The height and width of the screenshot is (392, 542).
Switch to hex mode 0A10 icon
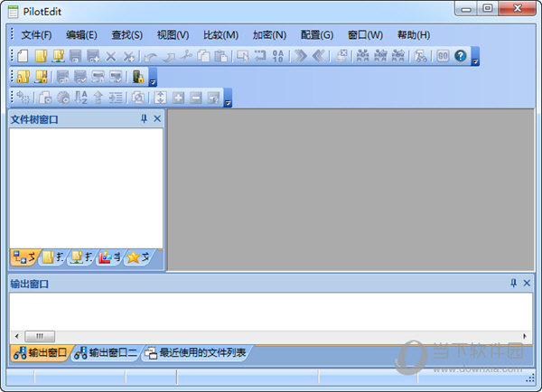pos(278,56)
